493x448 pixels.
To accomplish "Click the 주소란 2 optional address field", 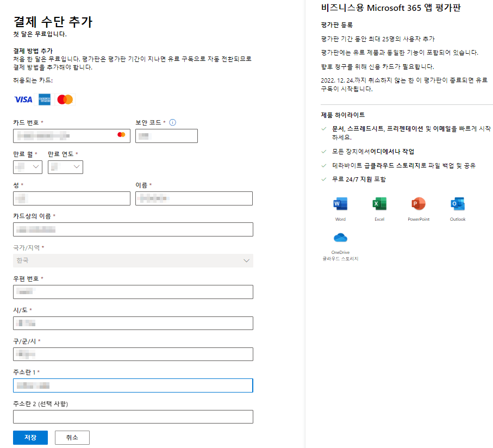I will pos(133,416).
